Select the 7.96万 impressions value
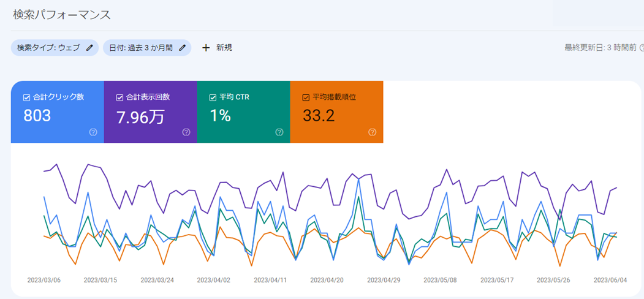 [x=140, y=117]
